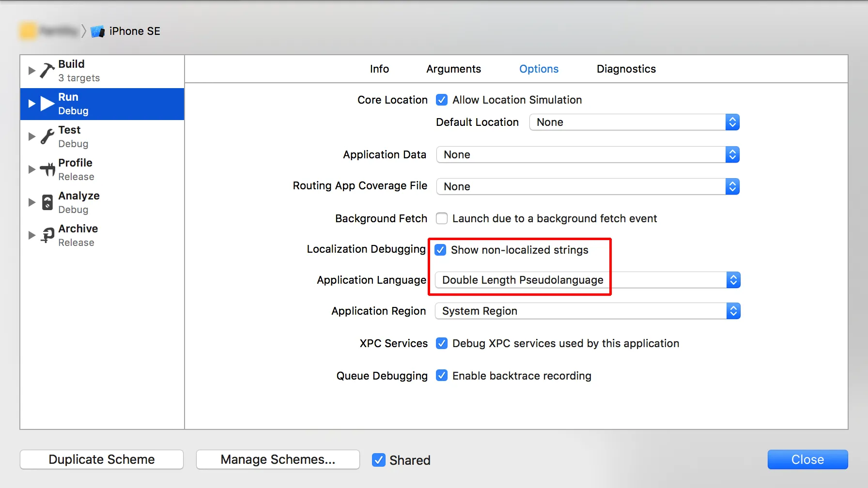Enable Launch due to background fetch event
868x488 pixels.
(442, 218)
